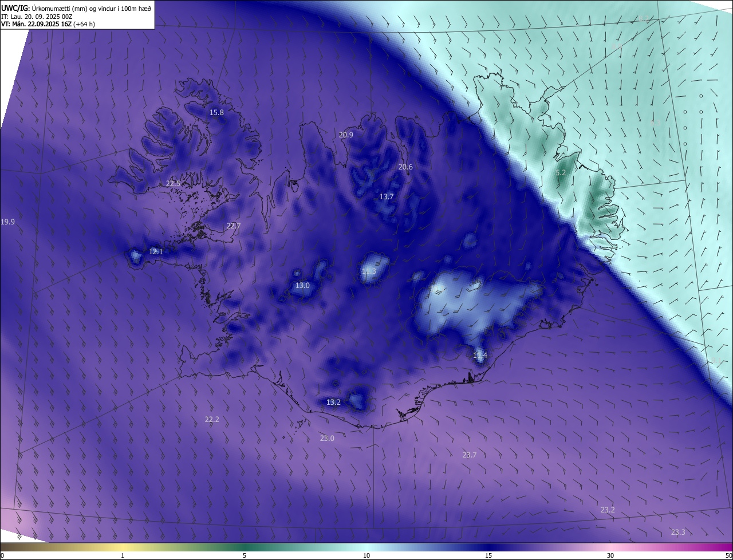Click the 13.7 value label
Screen dimensions: 733x560
point(387,197)
